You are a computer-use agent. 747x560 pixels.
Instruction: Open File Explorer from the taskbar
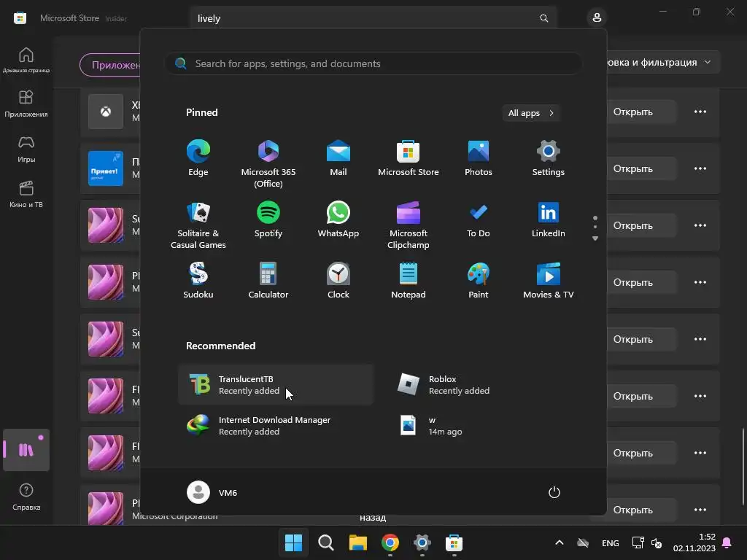point(357,542)
